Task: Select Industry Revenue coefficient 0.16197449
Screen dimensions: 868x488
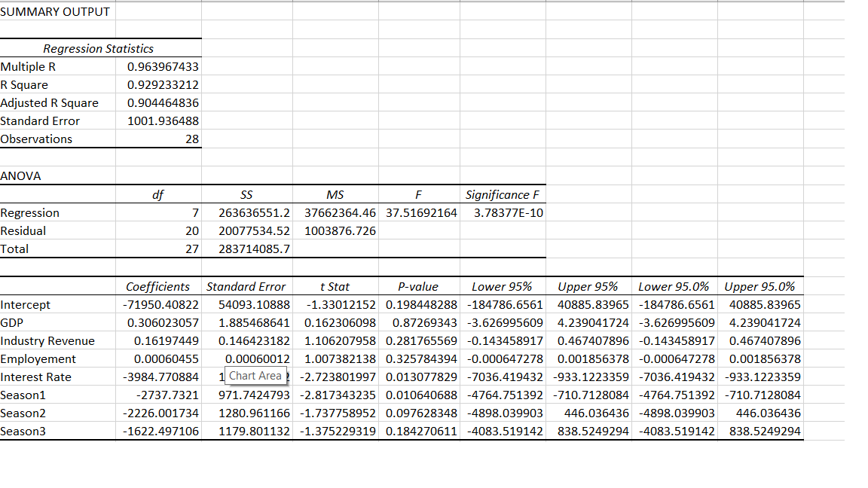Action: 159,341
